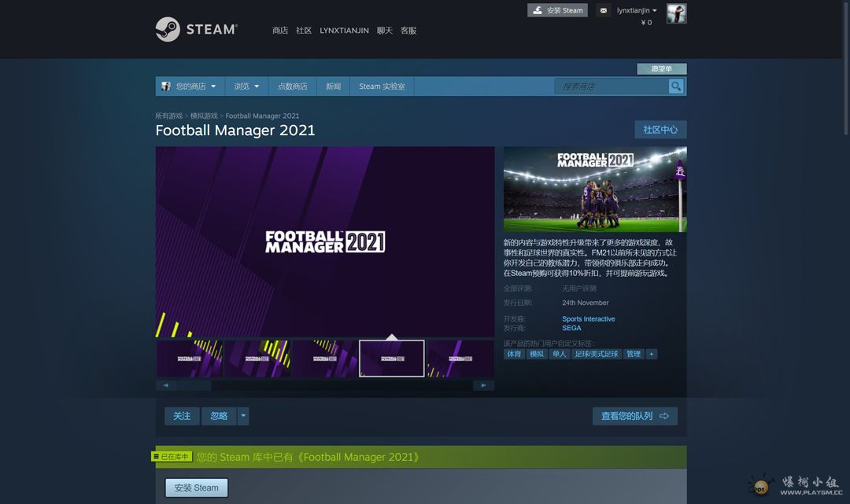Click the 所有游戏 breadcrumb link
Screen dimensions: 850x504
click(168, 116)
